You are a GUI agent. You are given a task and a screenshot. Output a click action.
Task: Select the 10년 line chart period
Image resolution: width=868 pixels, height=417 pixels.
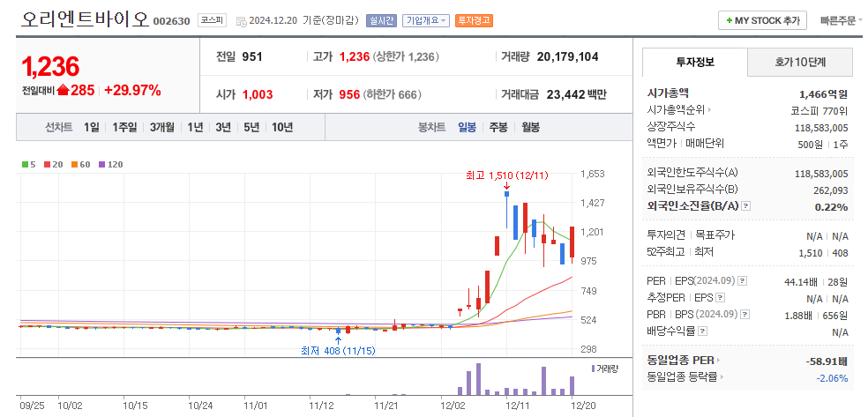281,127
